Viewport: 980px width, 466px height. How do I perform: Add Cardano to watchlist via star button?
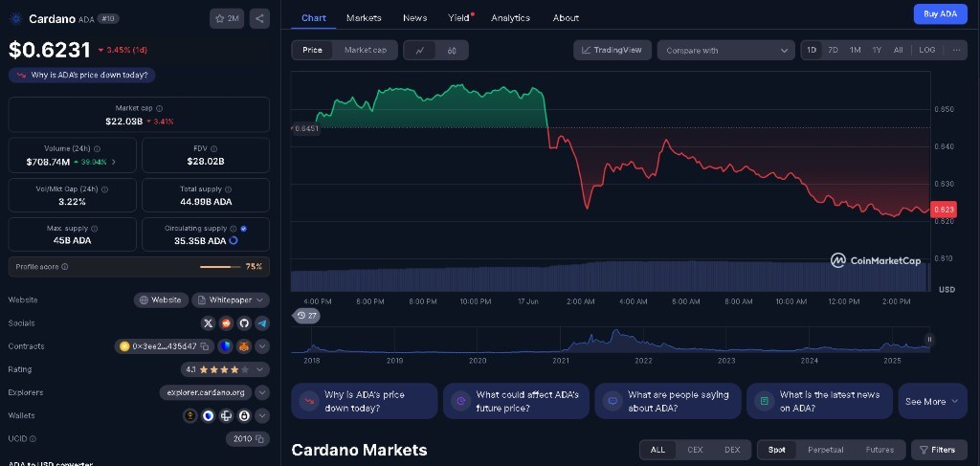227,19
